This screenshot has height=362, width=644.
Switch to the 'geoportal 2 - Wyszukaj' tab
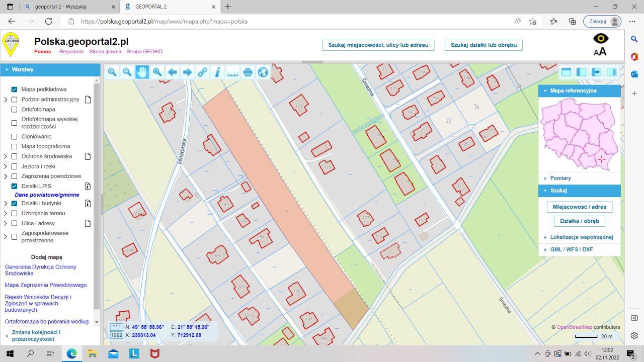pos(65,7)
